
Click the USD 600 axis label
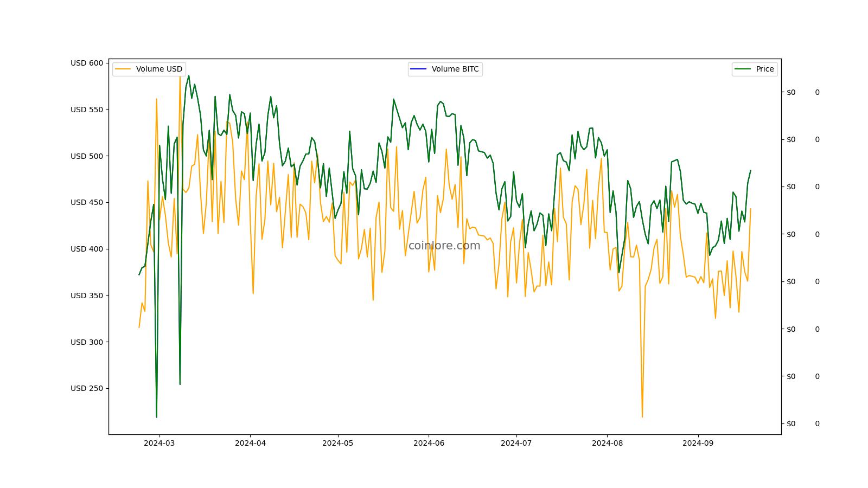(86, 63)
